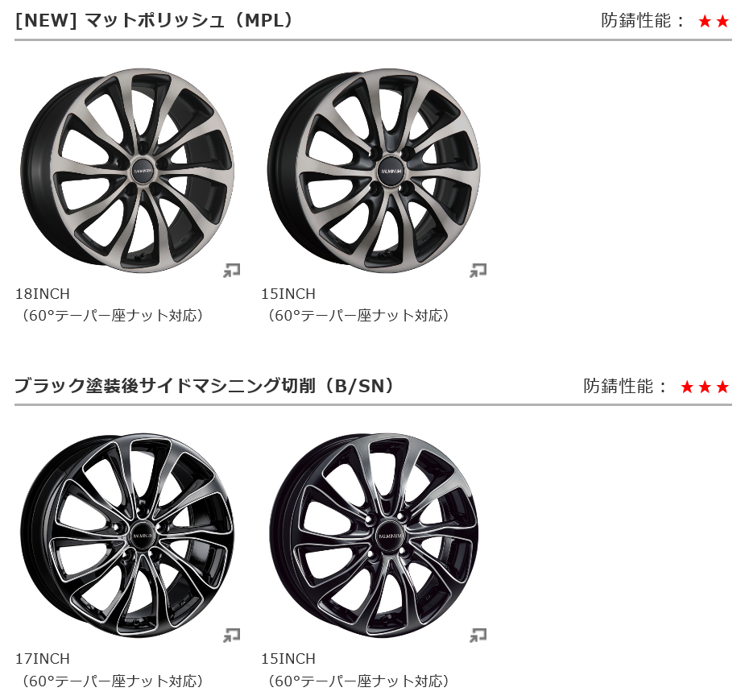Screen dimensions: 745x700
Task: Select the ブラック塗装後サイドマシニング切削 (B/SN) heading
Action: point(205,386)
